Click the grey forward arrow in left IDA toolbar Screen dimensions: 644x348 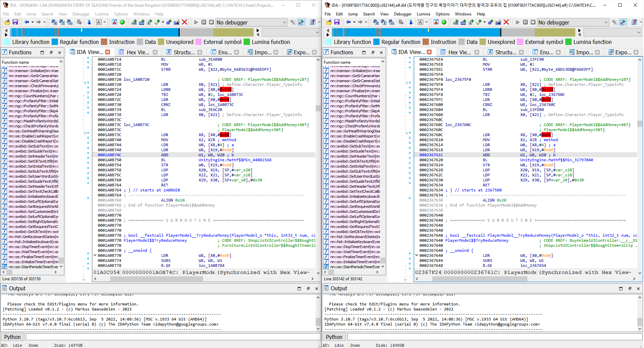click(39, 22)
